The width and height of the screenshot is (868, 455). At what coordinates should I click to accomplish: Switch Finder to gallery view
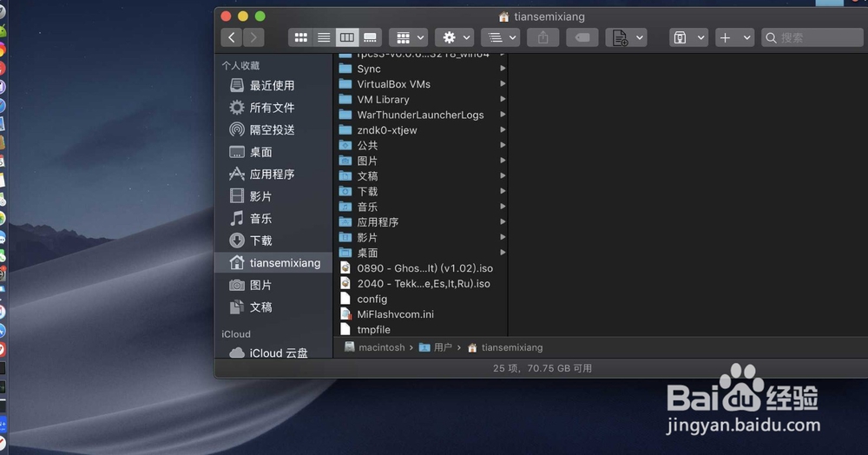click(x=370, y=37)
